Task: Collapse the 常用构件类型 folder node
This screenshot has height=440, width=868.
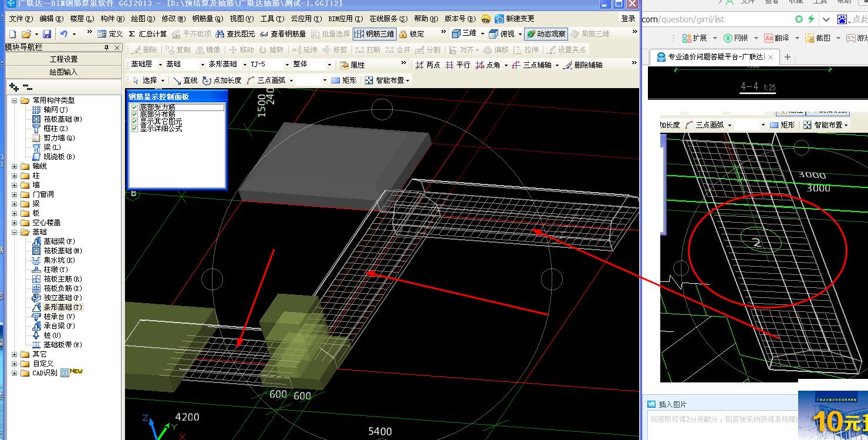Action: coord(15,100)
